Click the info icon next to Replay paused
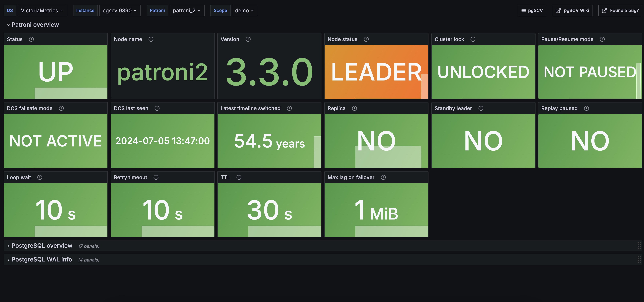Screen dimensions: 644x302 (x=586, y=108)
